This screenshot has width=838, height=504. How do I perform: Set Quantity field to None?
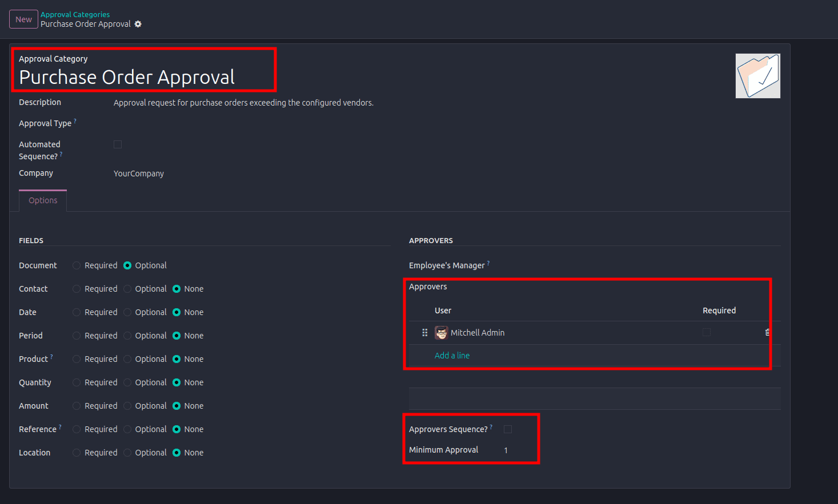point(177,382)
